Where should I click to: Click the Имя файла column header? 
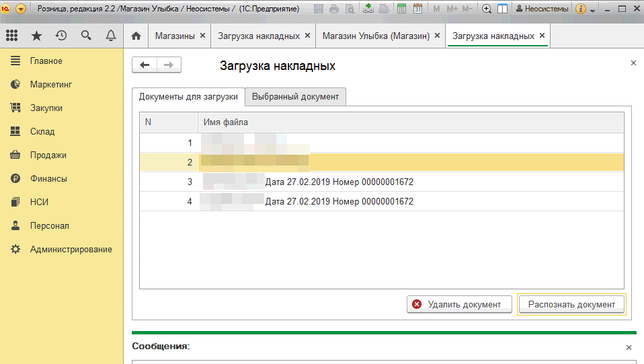411,122
